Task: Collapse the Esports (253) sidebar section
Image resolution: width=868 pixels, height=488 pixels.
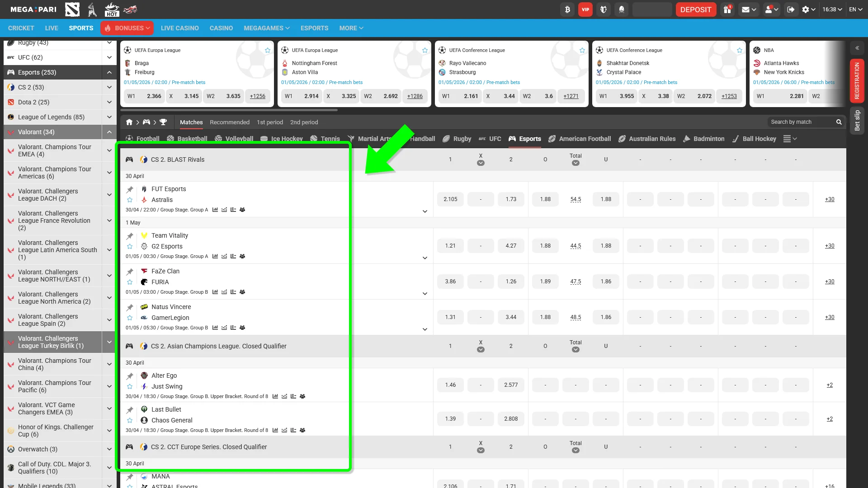Action: pos(109,72)
